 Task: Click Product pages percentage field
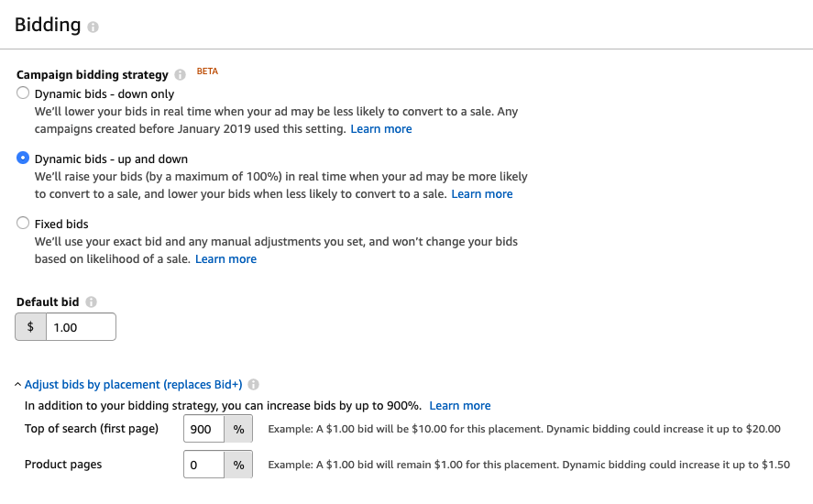(203, 465)
